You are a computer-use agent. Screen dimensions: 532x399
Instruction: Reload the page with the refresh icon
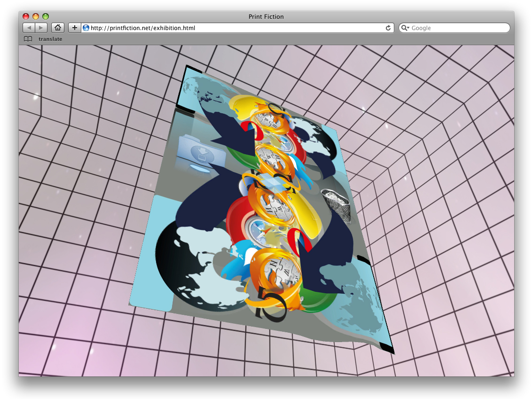pos(388,28)
